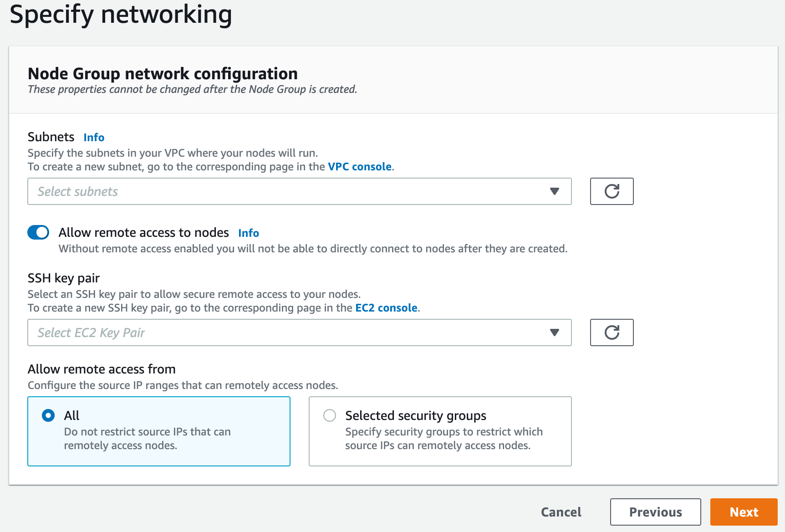Viewport: 785px width, 532px height.
Task: Click the Specify networking page title
Action: 121,15
